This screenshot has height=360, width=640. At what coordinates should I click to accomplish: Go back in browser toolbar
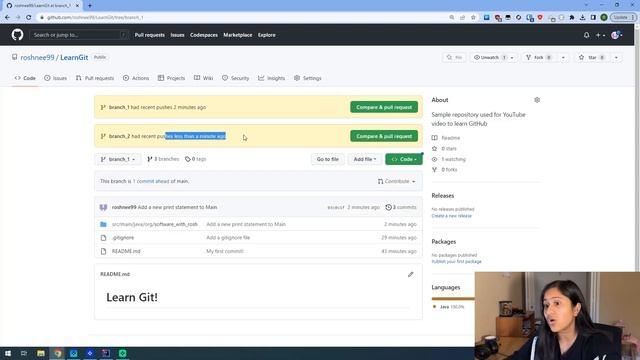click(7, 18)
